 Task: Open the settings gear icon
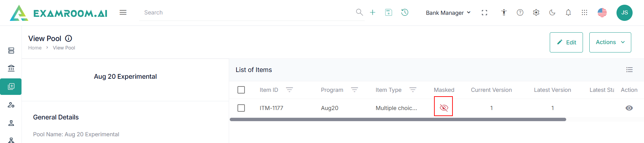tap(536, 12)
